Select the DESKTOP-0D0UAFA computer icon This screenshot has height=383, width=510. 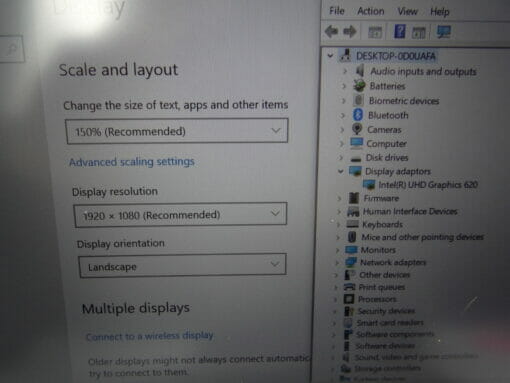345,55
